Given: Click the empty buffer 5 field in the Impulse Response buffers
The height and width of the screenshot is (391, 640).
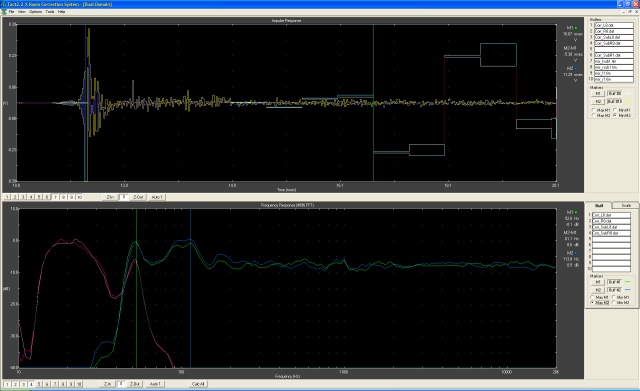Looking at the screenshot, I should coord(614,49).
